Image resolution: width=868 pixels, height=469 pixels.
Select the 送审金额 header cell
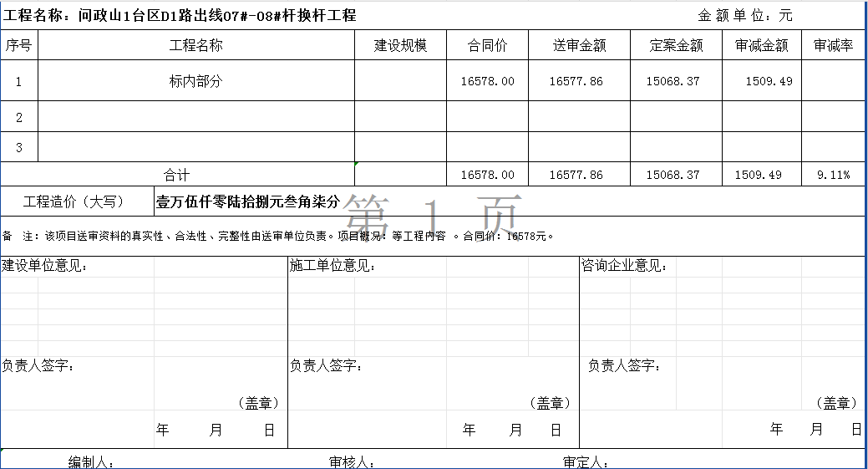[579, 46]
